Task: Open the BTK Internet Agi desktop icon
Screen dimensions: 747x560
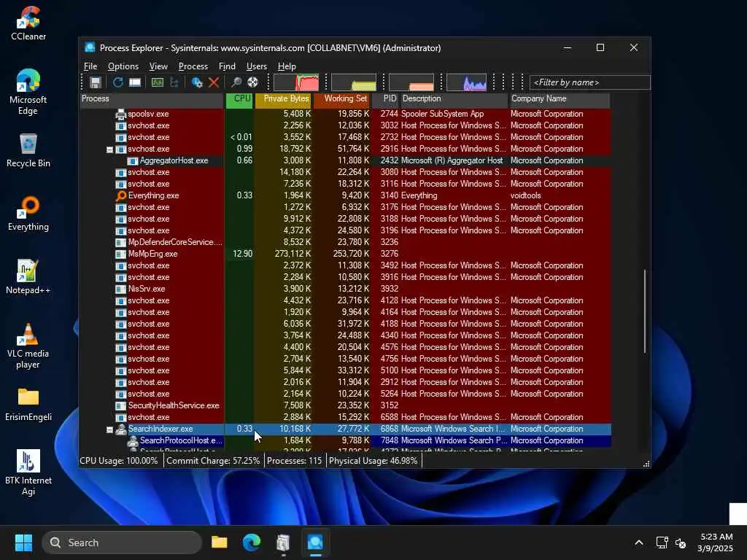Action: pyautogui.click(x=28, y=472)
